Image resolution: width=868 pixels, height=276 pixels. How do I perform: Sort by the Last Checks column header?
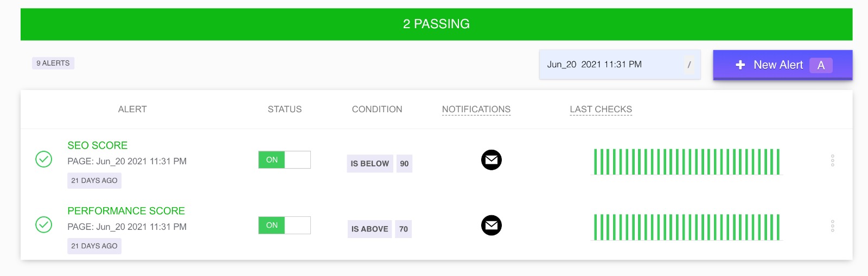pos(601,109)
